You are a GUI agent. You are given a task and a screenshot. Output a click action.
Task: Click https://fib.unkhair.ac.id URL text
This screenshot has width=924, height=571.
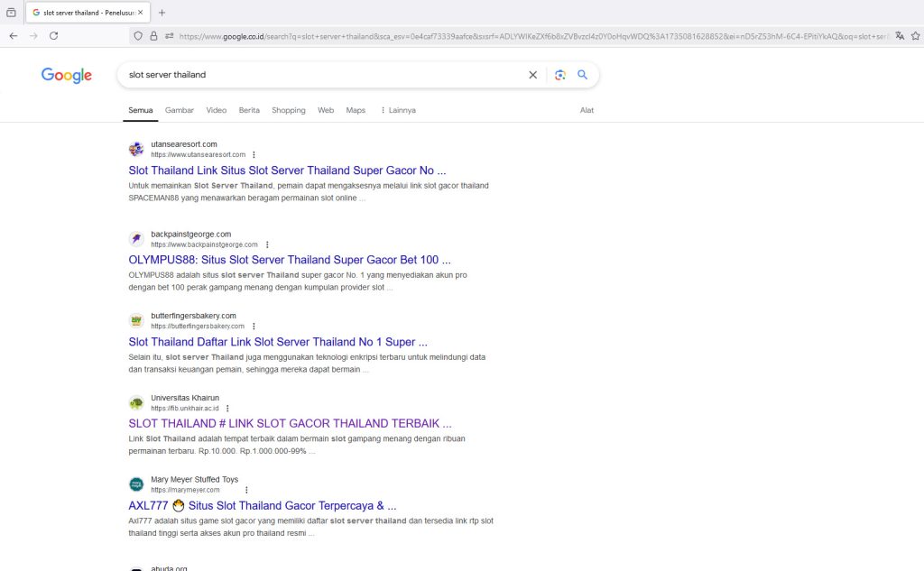[x=185, y=409]
